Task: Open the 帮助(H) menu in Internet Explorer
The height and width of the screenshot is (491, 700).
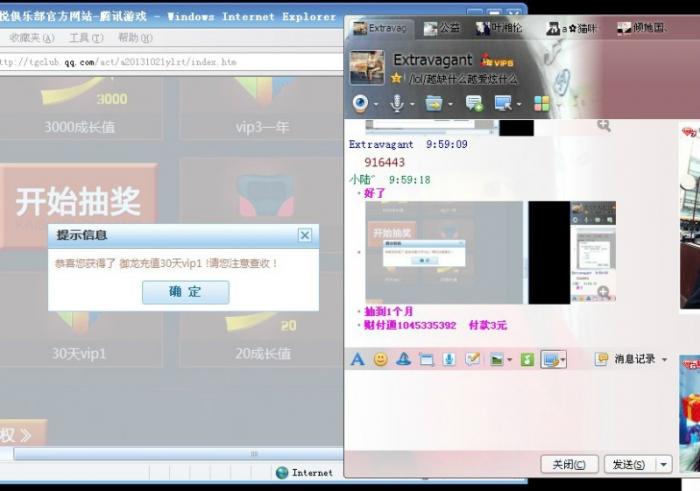Action: pos(135,38)
